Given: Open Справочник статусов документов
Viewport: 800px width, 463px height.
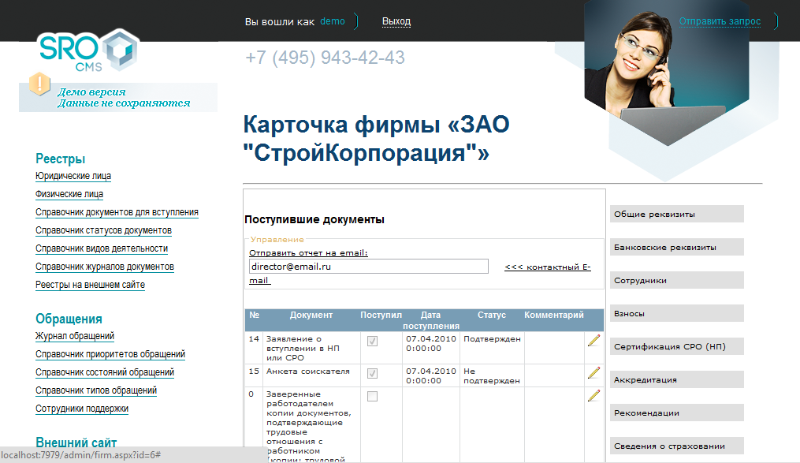Looking at the screenshot, I should [103, 230].
